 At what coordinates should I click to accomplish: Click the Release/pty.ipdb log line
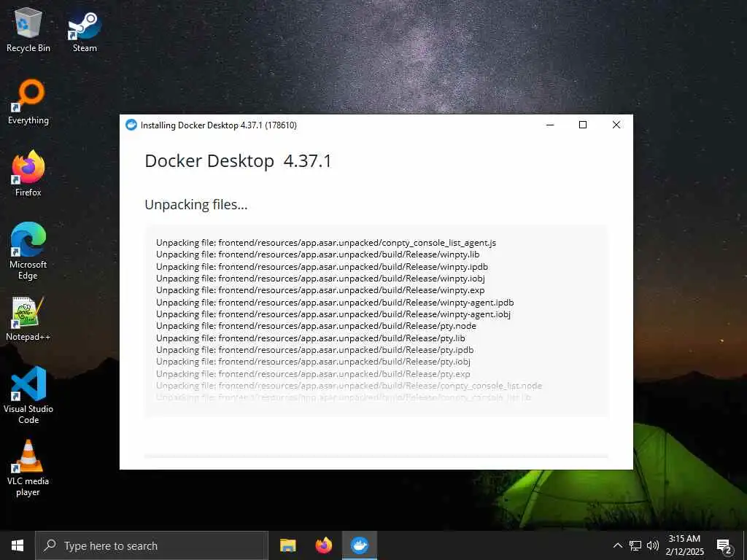coord(315,350)
